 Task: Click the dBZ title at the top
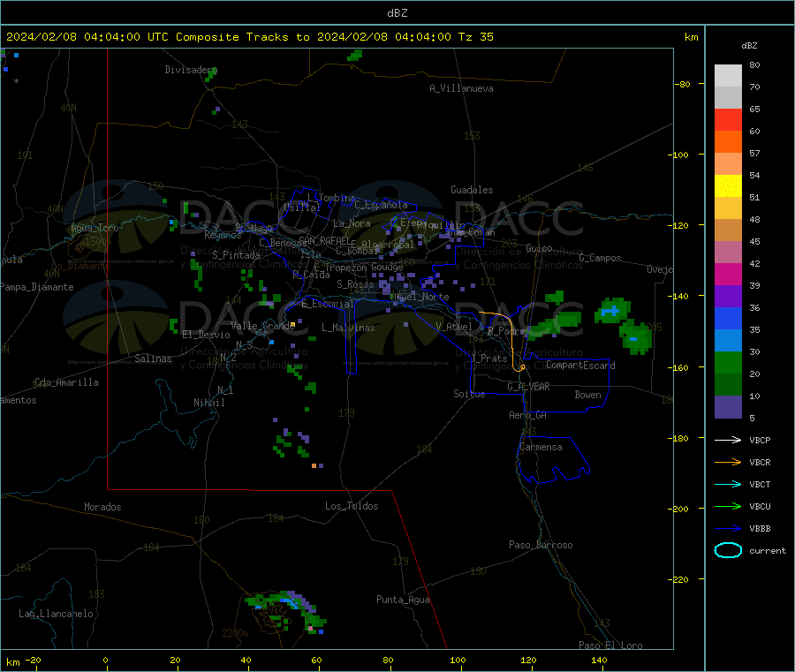(397, 13)
